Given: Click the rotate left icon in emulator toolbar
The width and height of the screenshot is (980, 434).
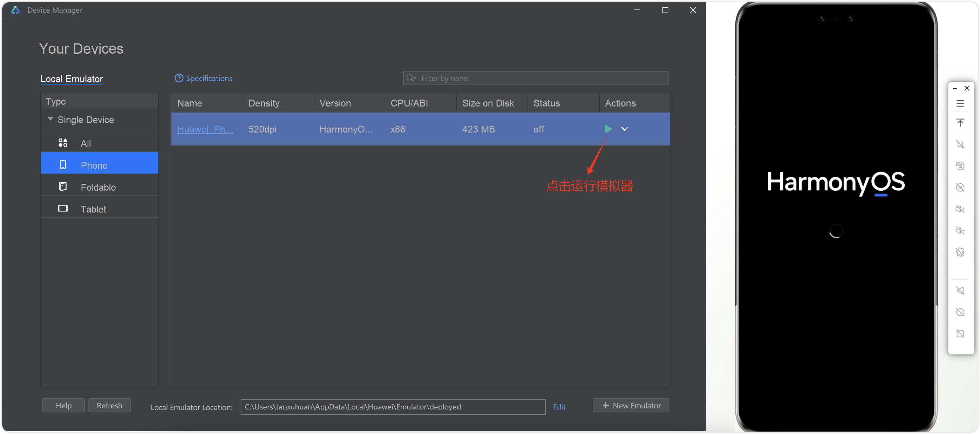Looking at the screenshot, I should coord(960,166).
